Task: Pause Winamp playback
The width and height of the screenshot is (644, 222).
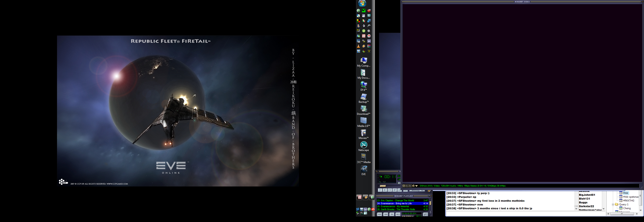Action: 390,190
